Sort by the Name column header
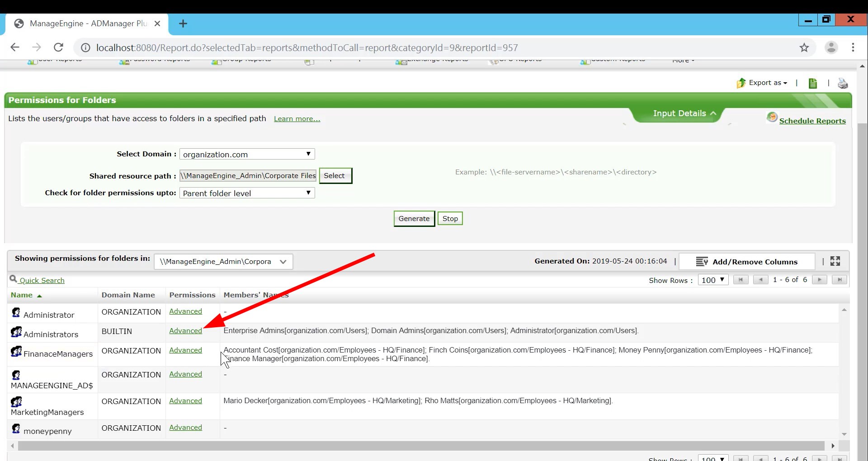The height and width of the screenshot is (461, 868). [x=22, y=295]
